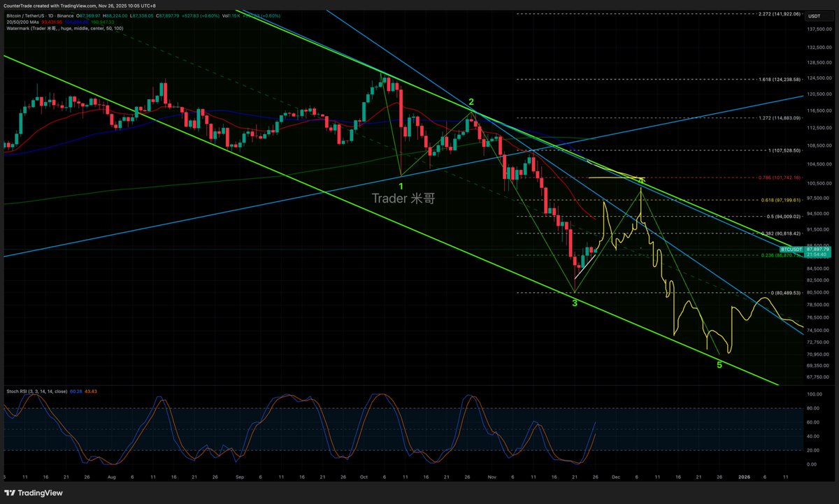Select the Watermark indicator legend line
The height and width of the screenshot is (504, 839).
click(x=65, y=29)
